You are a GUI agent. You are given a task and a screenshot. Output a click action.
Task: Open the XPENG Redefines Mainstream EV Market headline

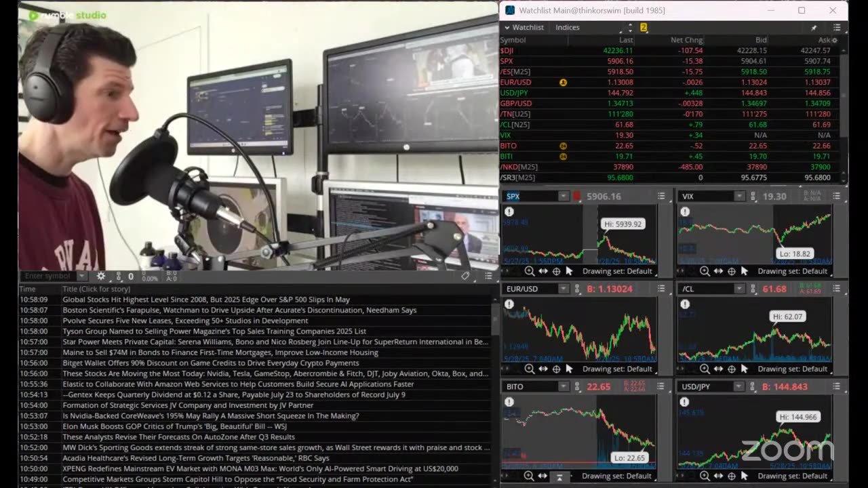(x=260, y=469)
